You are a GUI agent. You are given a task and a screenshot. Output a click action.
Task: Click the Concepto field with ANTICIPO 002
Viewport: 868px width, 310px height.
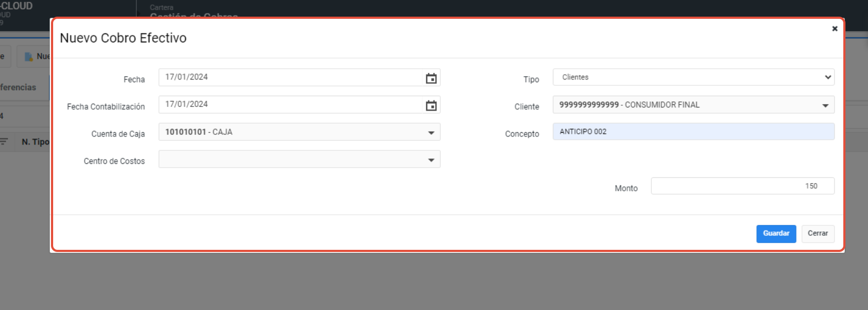click(694, 132)
